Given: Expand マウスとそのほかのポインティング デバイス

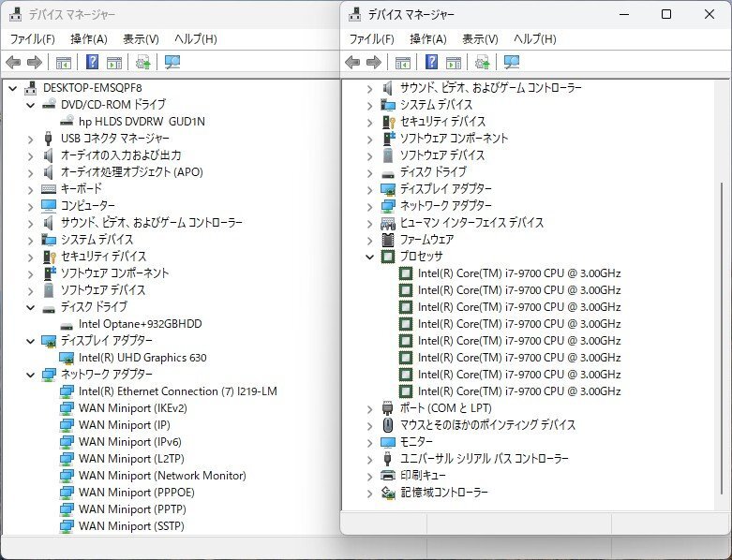Looking at the screenshot, I should click(x=370, y=426).
